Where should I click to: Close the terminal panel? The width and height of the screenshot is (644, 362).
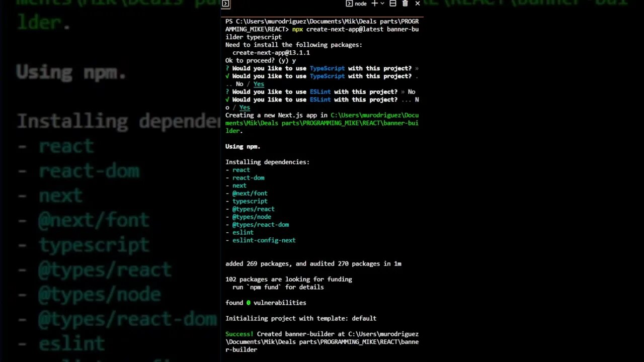[x=418, y=4]
